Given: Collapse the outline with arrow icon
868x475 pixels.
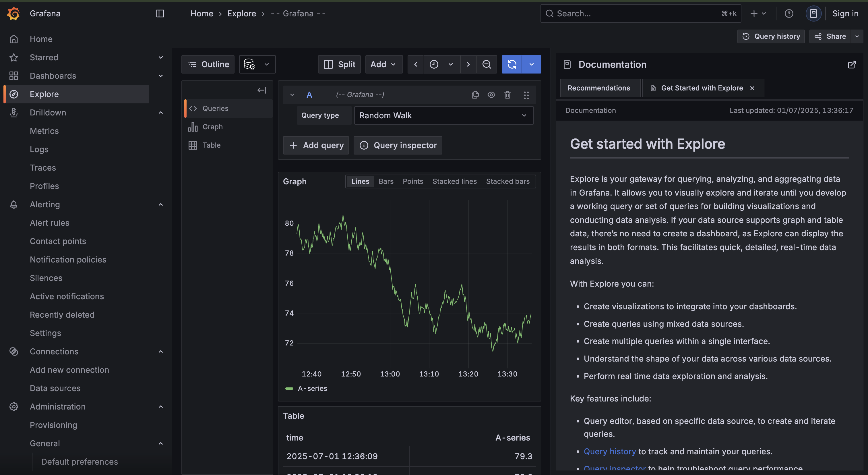Looking at the screenshot, I should pyautogui.click(x=262, y=90).
